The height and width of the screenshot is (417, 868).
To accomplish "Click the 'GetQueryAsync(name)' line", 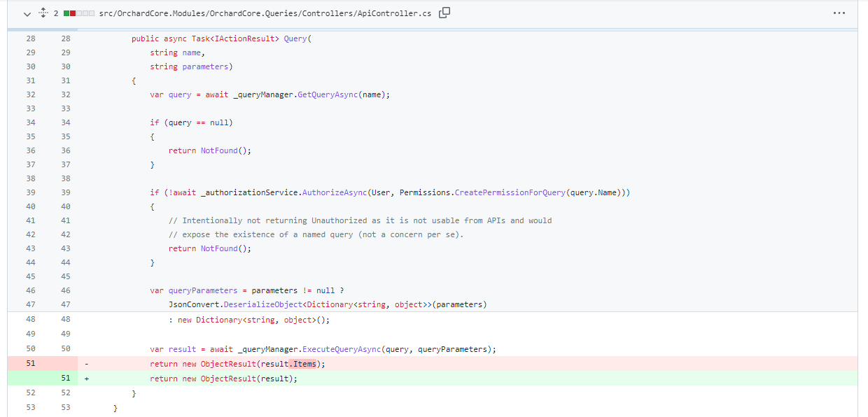I will point(269,94).
